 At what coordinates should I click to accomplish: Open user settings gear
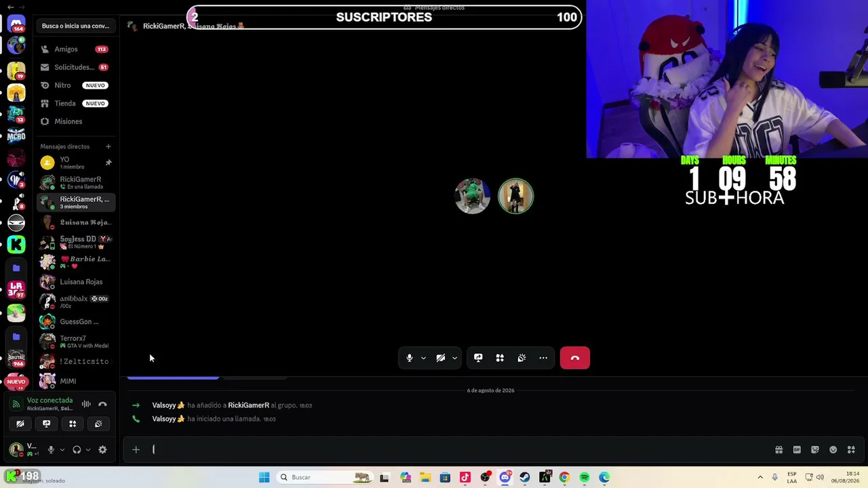pos(102,449)
